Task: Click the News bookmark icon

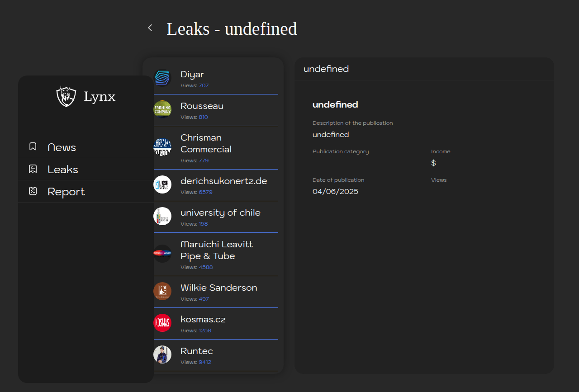Action: [33, 146]
